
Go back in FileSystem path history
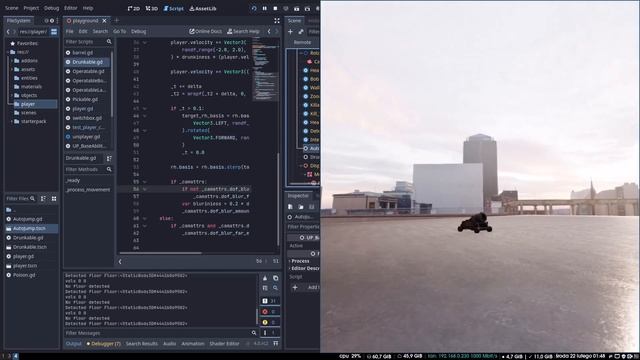pos(8,32)
